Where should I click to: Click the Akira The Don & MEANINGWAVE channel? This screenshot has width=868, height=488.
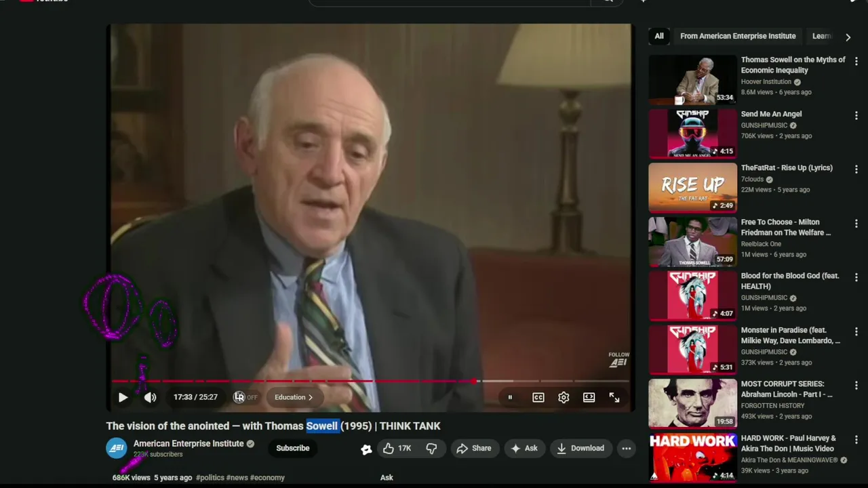point(789,460)
